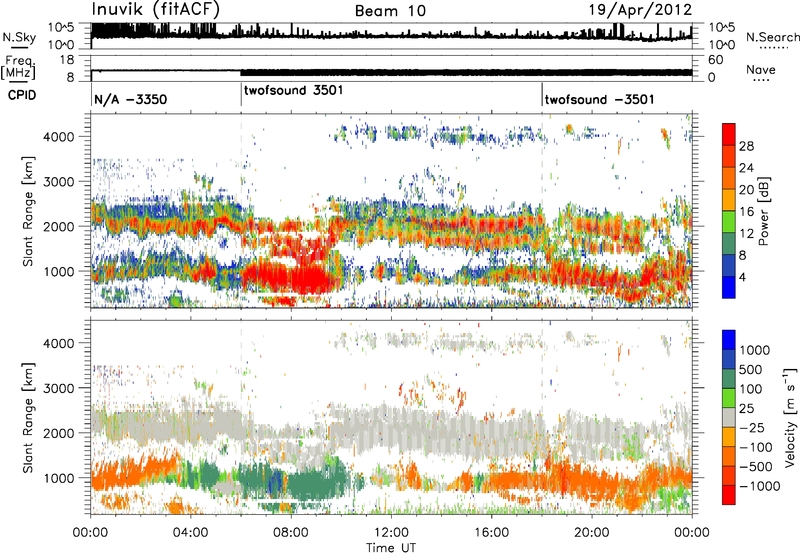
Task: Select the "N/A -3350" CPID entry
Action: [x=131, y=99]
